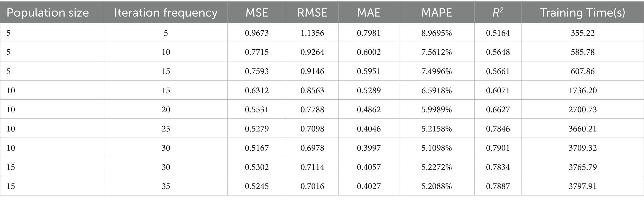Click the R² value 0.7901
The height and width of the screenshot is (201, 644).
pos(498,148)
